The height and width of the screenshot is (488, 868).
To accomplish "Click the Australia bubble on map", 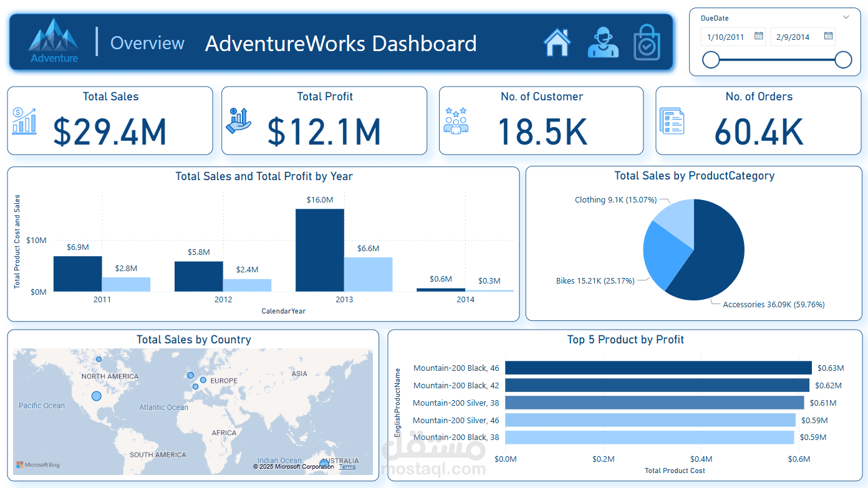I will 324,465.
